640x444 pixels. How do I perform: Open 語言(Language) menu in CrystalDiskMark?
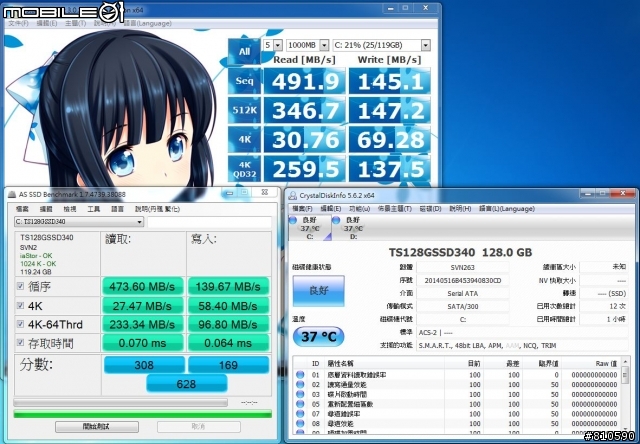147,23
